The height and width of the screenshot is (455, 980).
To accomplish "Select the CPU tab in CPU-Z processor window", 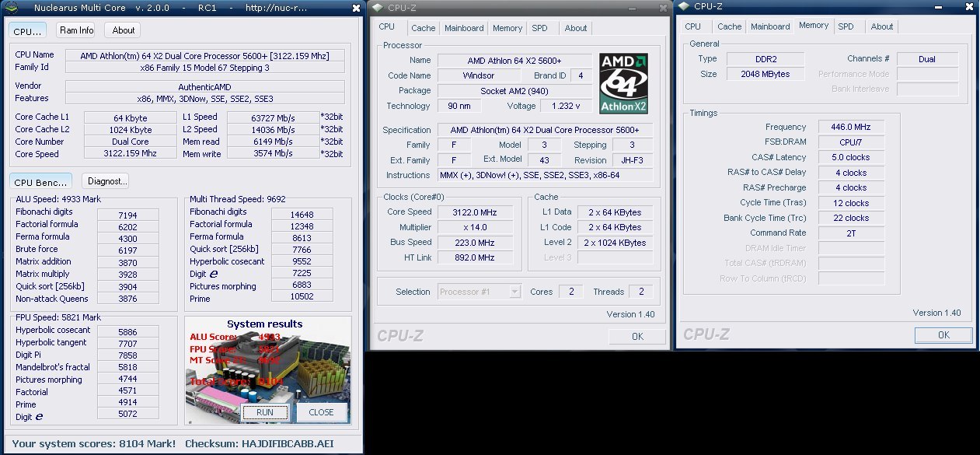I will click(387, 26).
